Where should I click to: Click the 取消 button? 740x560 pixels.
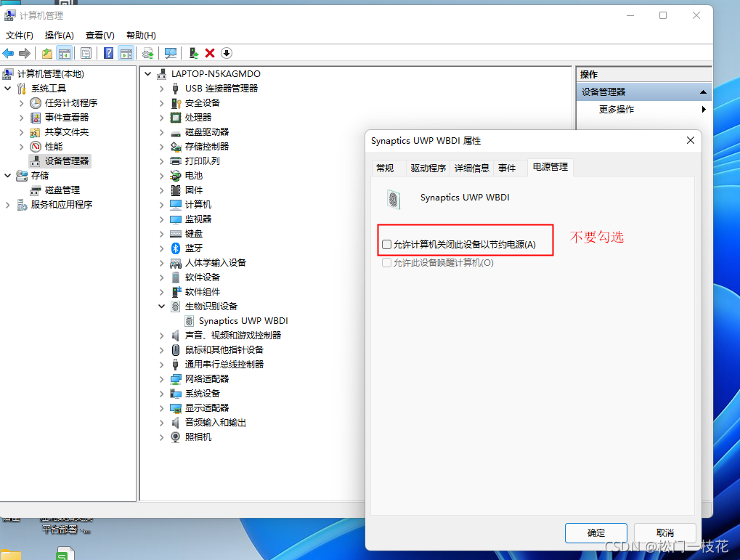(665, 533)
